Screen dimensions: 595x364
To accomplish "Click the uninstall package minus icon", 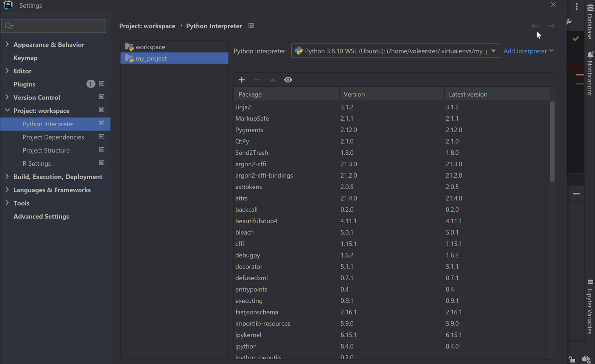I will (x=257, y=80).
